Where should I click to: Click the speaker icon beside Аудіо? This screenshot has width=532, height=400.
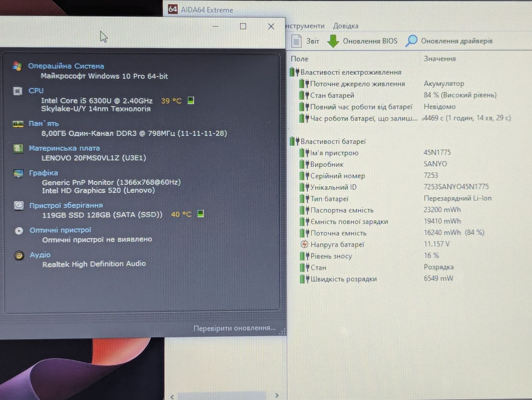(x=19, y=255)
